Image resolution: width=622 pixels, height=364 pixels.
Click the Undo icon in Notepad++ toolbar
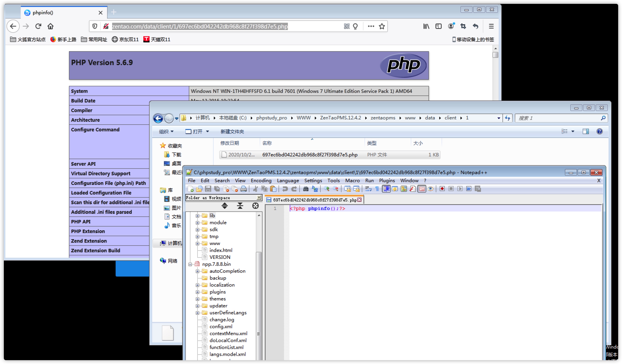coord(285,189)
